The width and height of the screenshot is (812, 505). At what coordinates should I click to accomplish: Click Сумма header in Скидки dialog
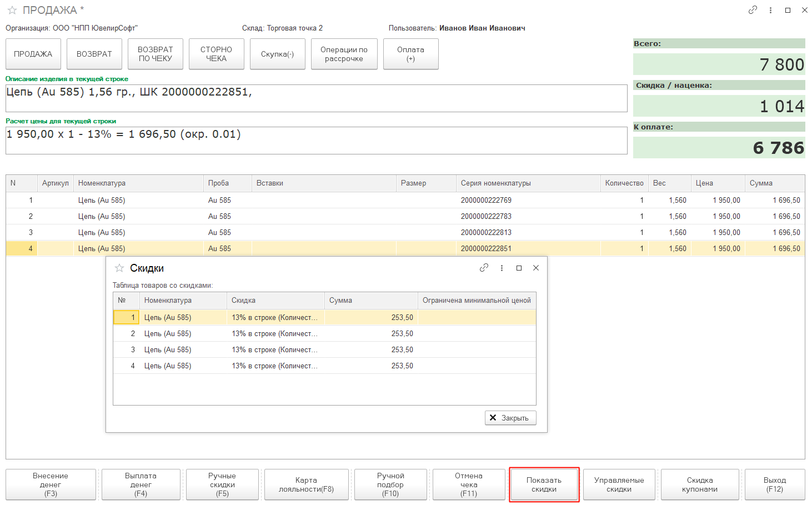[371, 301]
